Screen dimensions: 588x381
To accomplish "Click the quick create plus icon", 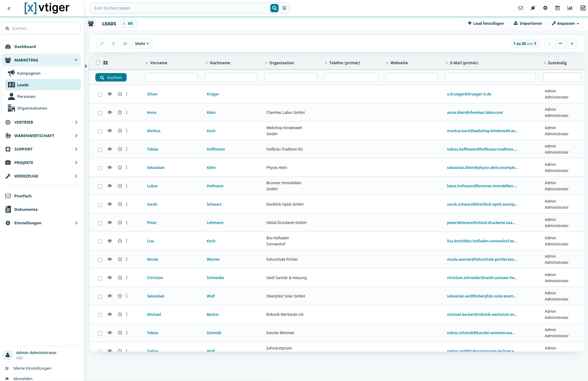I will tap(545, 8).
